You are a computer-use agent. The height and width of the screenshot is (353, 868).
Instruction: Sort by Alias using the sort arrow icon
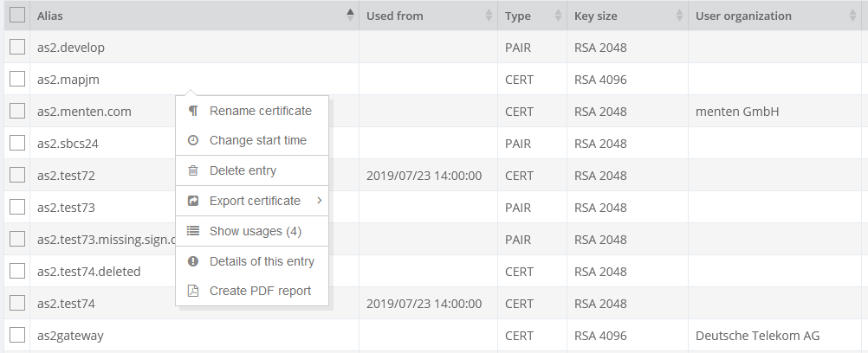click(x=350, y=16)
